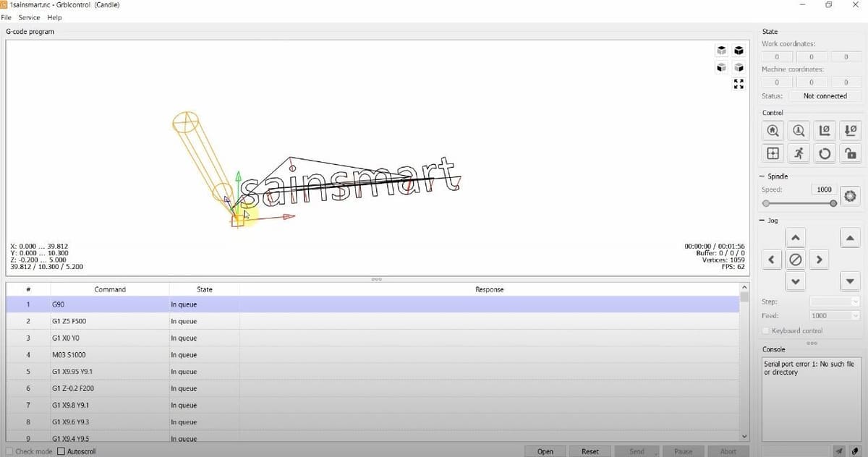The height and width of the screenshot is (457, 868).
Task: Click the Zero XY icon
Action: (825, 131)
